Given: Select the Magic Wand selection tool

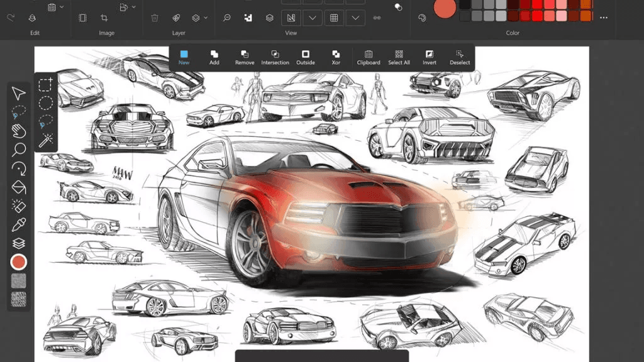Looking at the screenshot, I should 45,140.
